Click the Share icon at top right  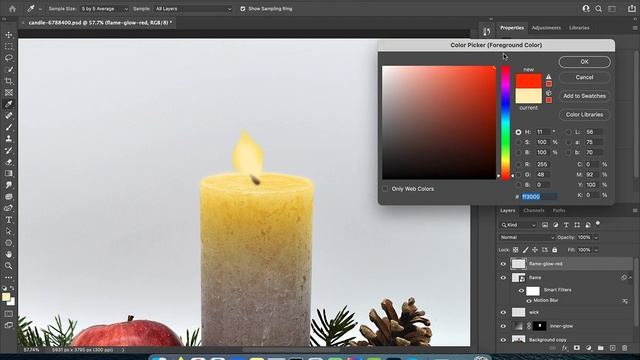click(631, 9)
